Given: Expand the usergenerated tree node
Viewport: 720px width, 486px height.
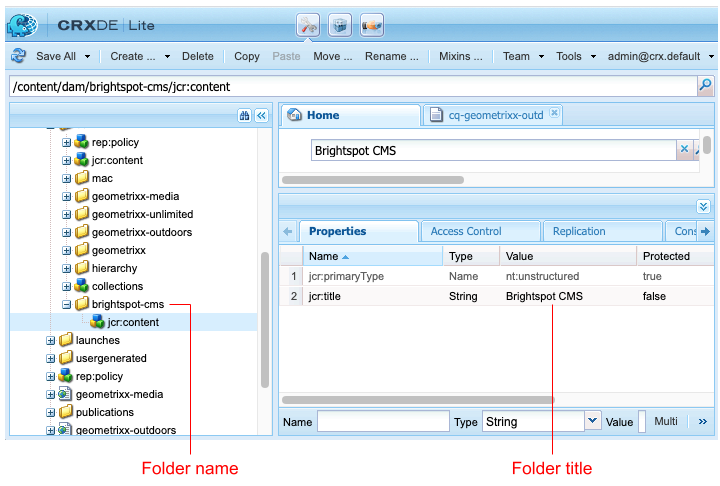Looking at the screenshot, I should [x=51, y=358].
